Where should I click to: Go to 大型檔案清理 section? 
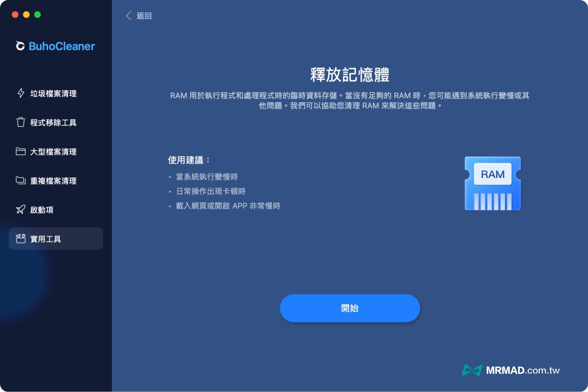tap(53, 151)
